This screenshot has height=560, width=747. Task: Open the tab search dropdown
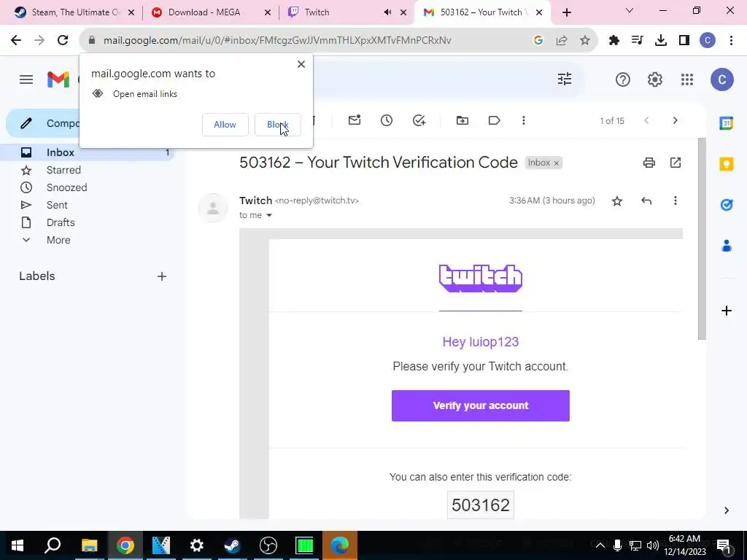629,10
